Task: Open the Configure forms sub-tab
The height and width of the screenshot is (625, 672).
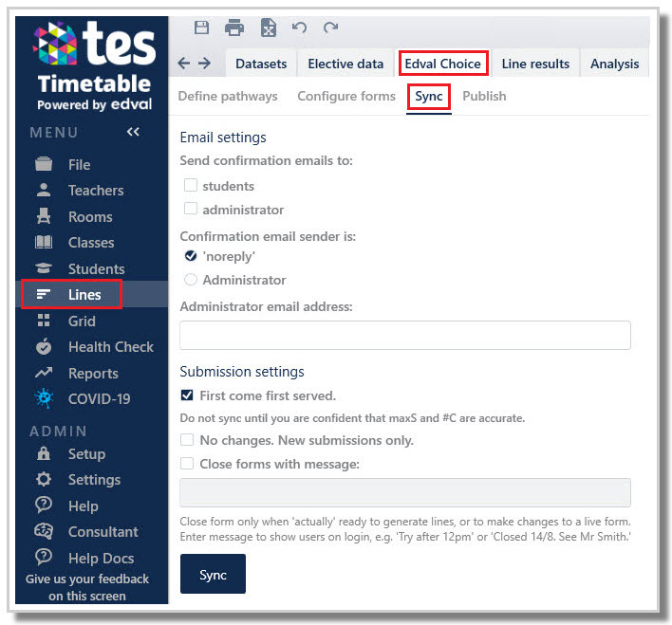Action: click(346, 96)
